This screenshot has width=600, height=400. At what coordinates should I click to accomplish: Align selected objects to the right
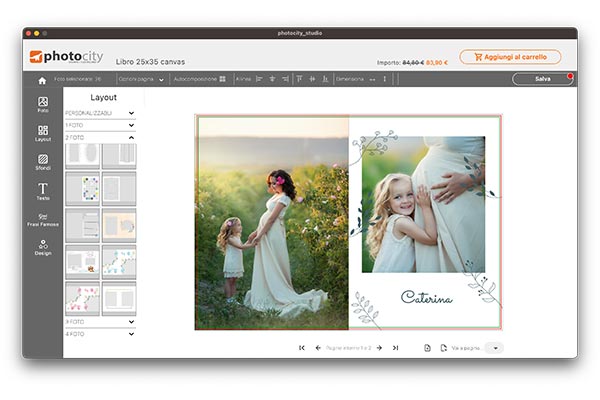[x=285, y=79]
